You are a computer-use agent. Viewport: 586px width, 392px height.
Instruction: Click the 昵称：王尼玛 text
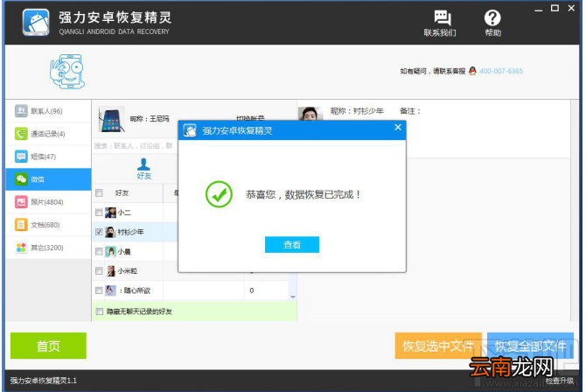[x=150, y=119]
